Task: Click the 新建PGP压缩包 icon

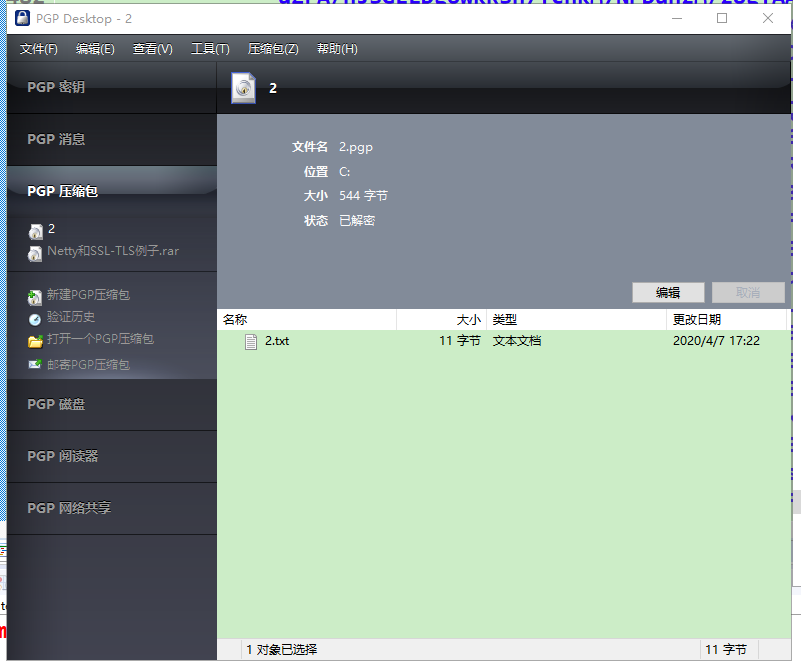Action: [x=36, y=295]
